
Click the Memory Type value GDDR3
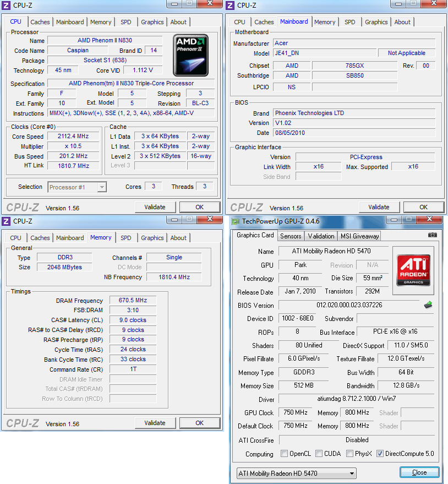coord(304,372)
